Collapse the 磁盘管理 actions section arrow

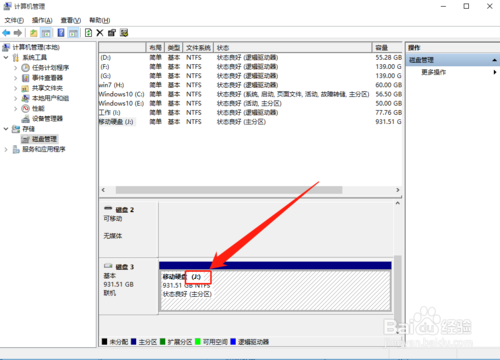coord(494,60)
